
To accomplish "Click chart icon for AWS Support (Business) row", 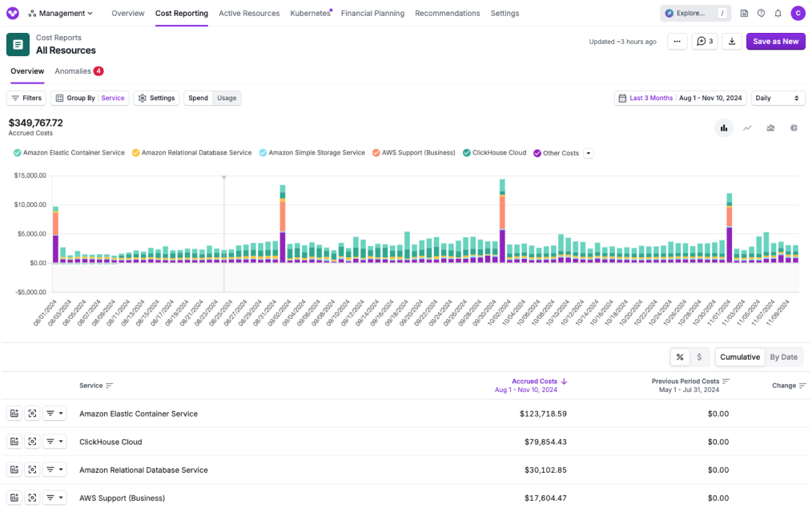I will click(x=14, y=498).
